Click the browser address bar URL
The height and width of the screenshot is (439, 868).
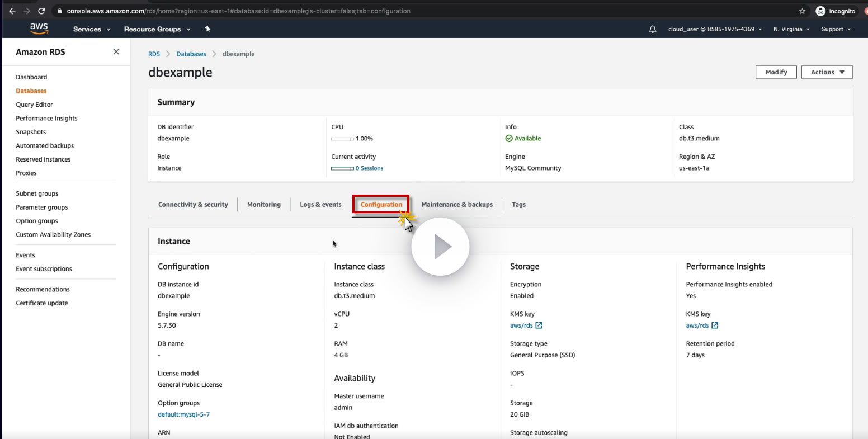coord(238,11)
